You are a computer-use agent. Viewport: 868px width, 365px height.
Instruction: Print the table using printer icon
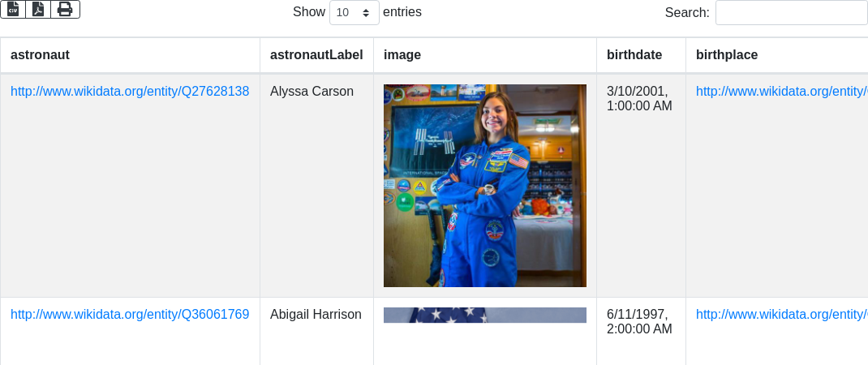(65, 9)
